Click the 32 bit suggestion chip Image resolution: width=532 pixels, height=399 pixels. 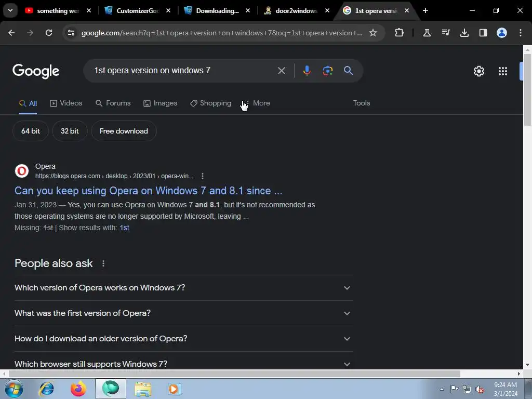pyautogui.click(x=70, y=131)
